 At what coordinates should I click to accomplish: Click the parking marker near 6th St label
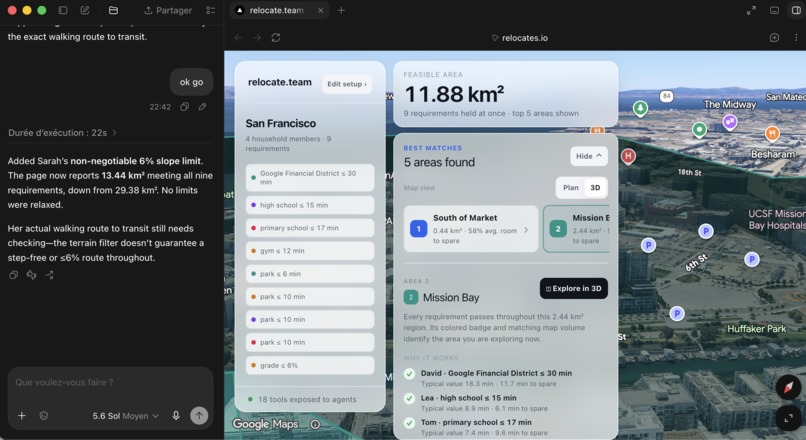[706, 231]
